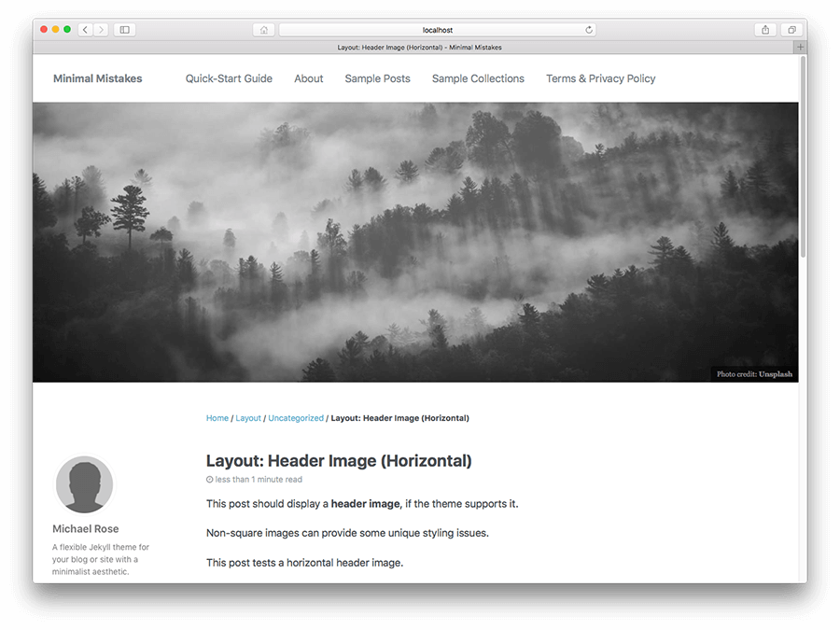The width and height of the screenshot is (840, 630).
Task: Click the Minimal Mistakes site title
Action: (x=97, y=78)
